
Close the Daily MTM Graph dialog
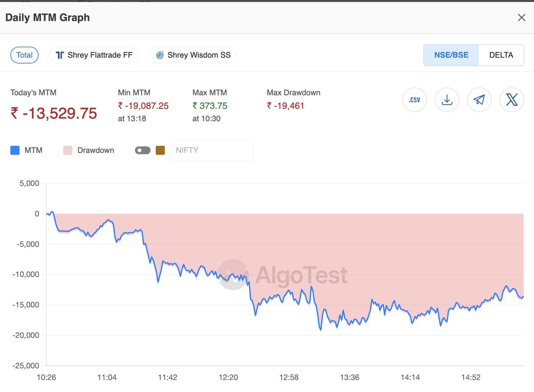click(x=522, y=18)
